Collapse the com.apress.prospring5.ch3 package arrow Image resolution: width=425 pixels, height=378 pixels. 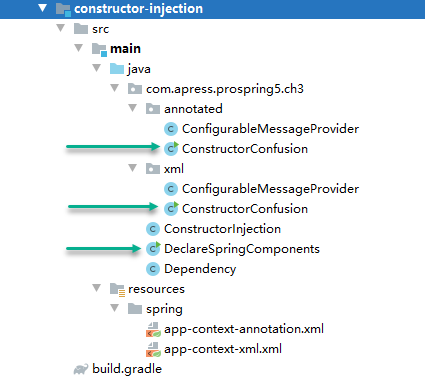click(x=115, y=88)
